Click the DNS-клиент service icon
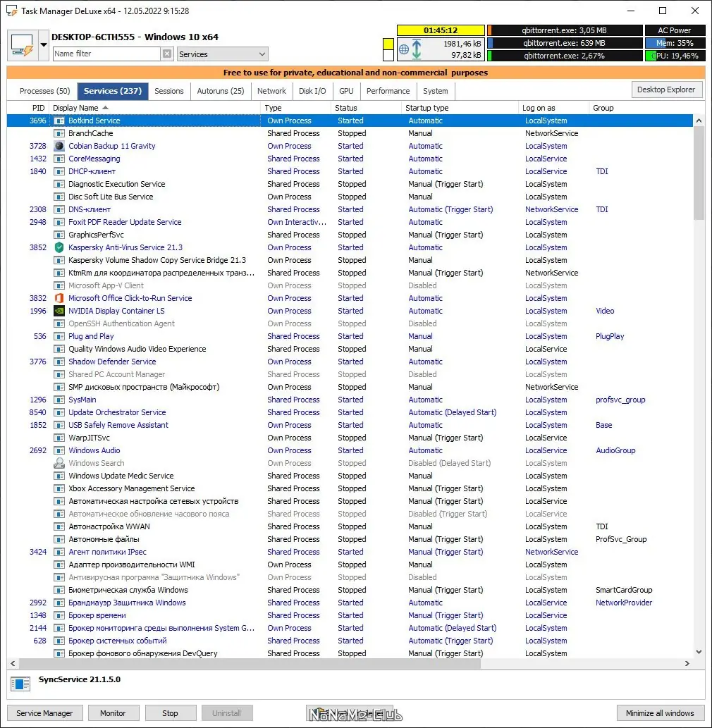Image resolution: width=712 pixels, height=728 pixels. tap(59, 209)
